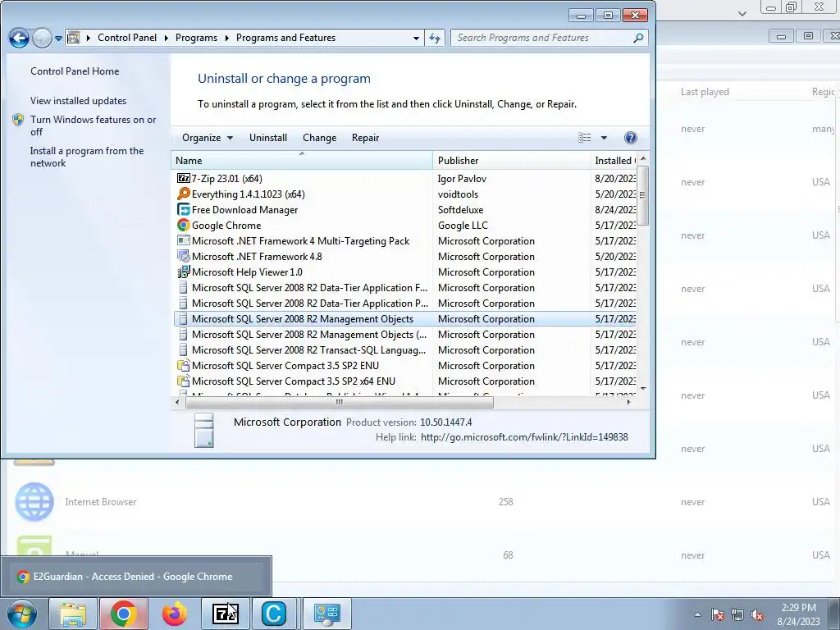Select the Google Chrome program icon
The width and height of the screenshot is (840, 630).
point(183,225)
